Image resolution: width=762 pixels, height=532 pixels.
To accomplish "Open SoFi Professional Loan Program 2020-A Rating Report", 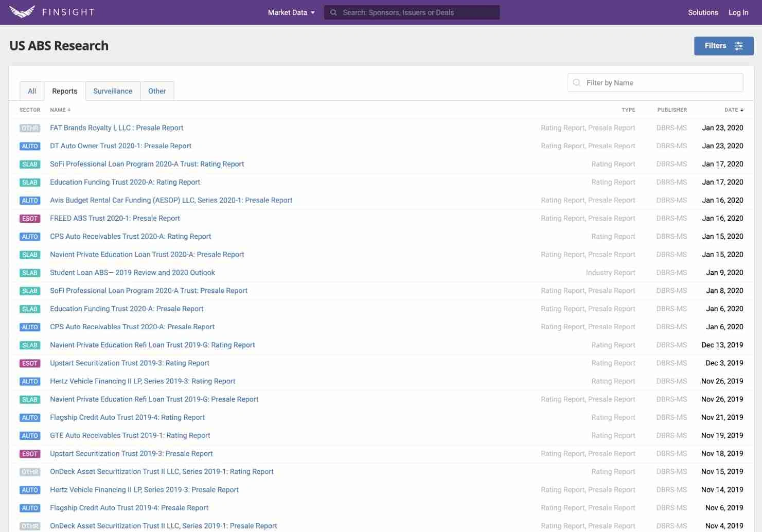I will point(147,164).
